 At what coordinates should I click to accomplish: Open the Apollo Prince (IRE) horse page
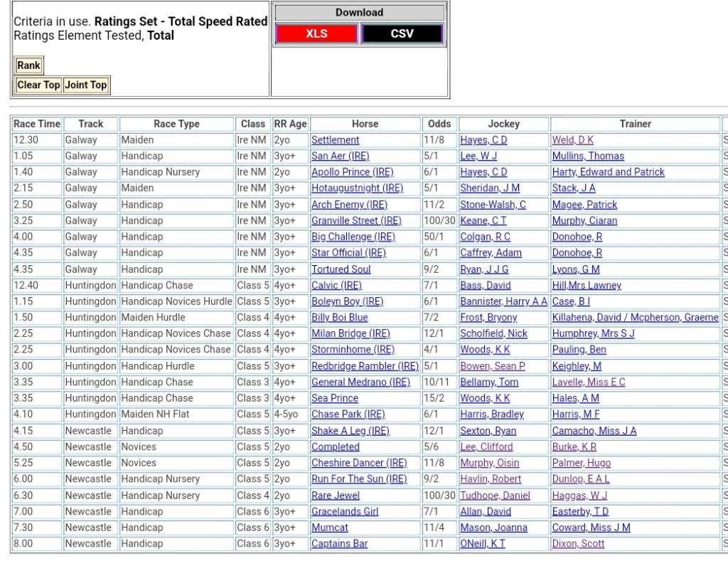coord(352,172)
